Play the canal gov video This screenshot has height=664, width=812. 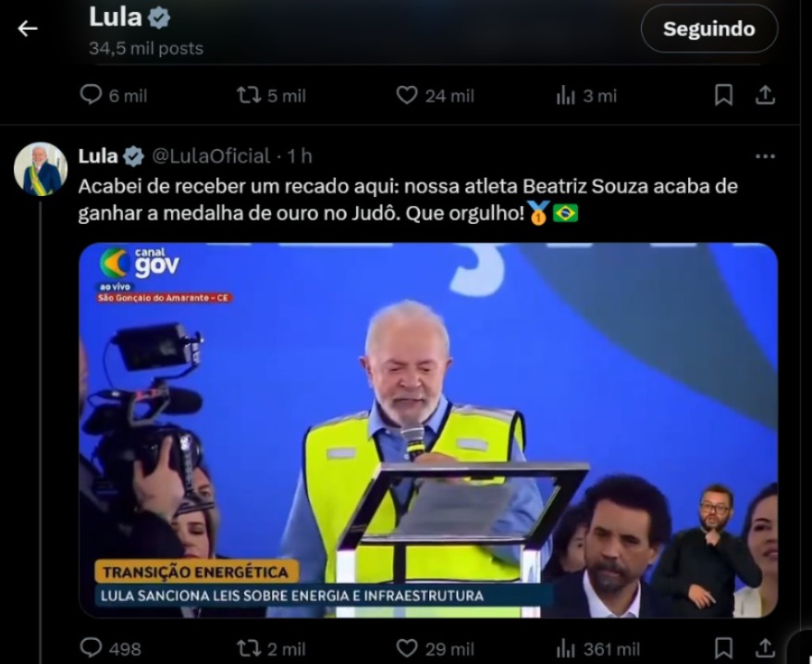(428, 430)
